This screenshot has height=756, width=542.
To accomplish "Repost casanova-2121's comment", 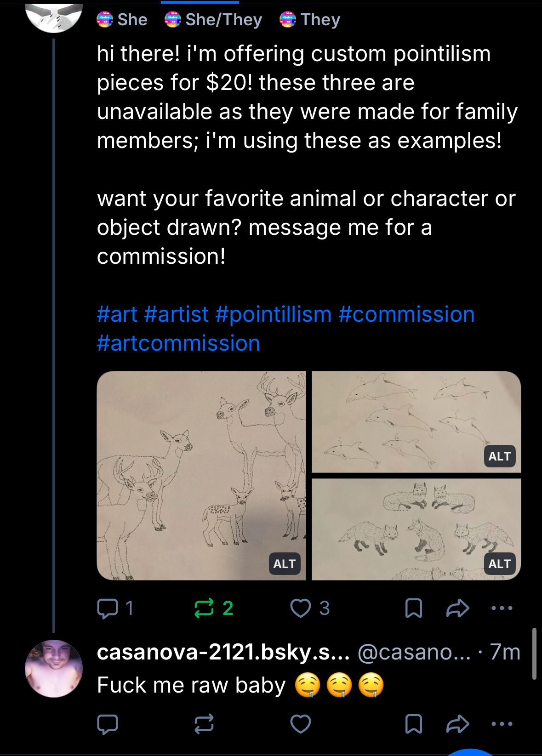I will click(x=205, y=724).
